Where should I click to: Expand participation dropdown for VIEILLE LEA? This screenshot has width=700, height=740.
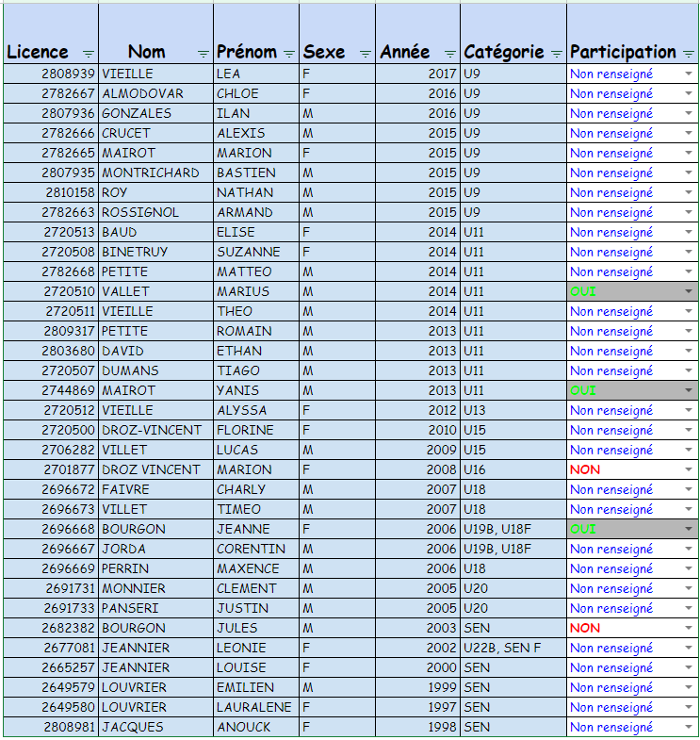click(689, 74)
